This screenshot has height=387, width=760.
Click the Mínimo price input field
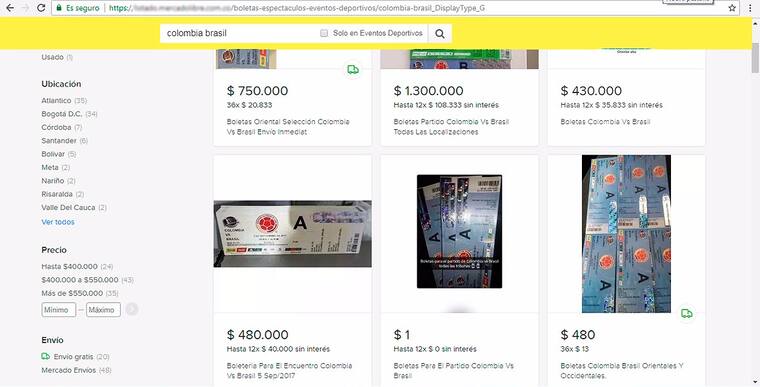click(59, 309)
